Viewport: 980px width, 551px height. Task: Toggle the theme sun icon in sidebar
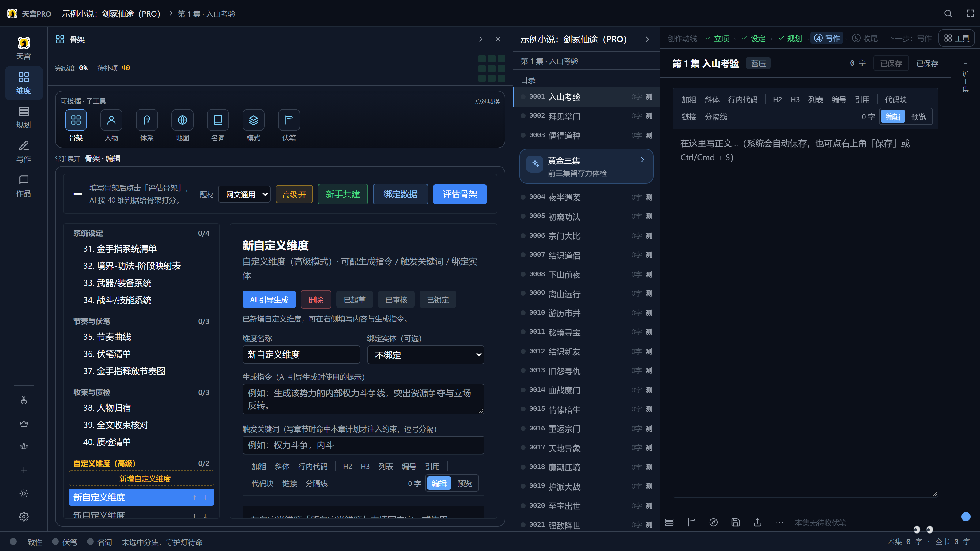click(x=24, y=493)
